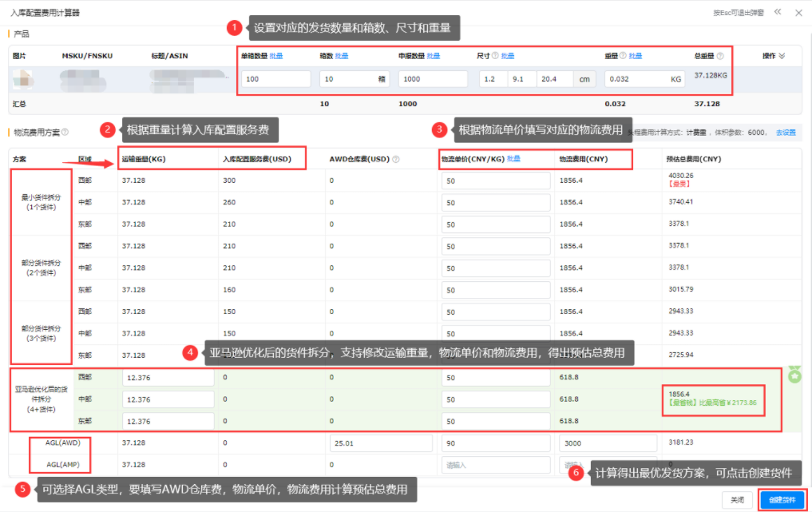Focus the dimension field showing 20.4

555,79
